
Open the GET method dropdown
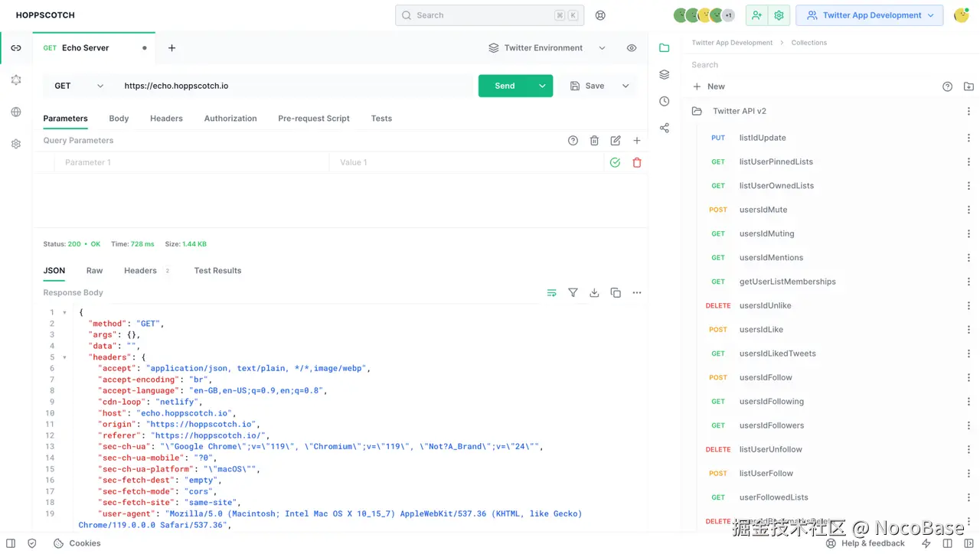(79, 86)
